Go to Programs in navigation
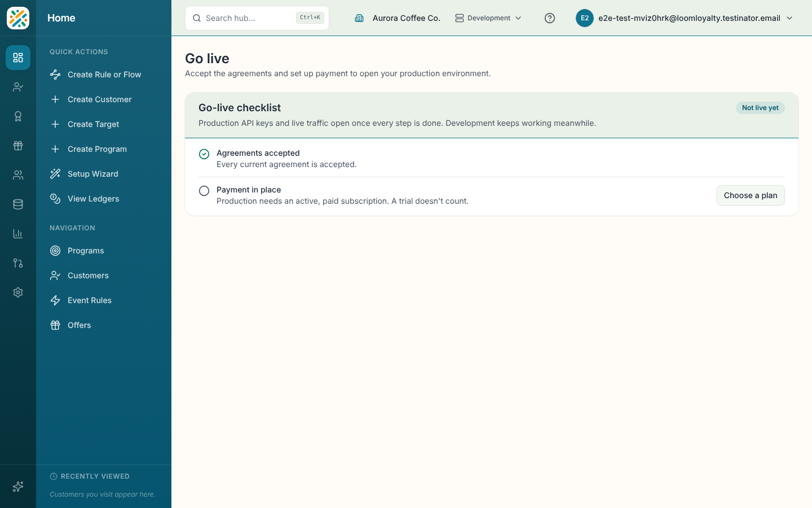The width and height of the screenshot is (812, 508). [x=104, y=251]
